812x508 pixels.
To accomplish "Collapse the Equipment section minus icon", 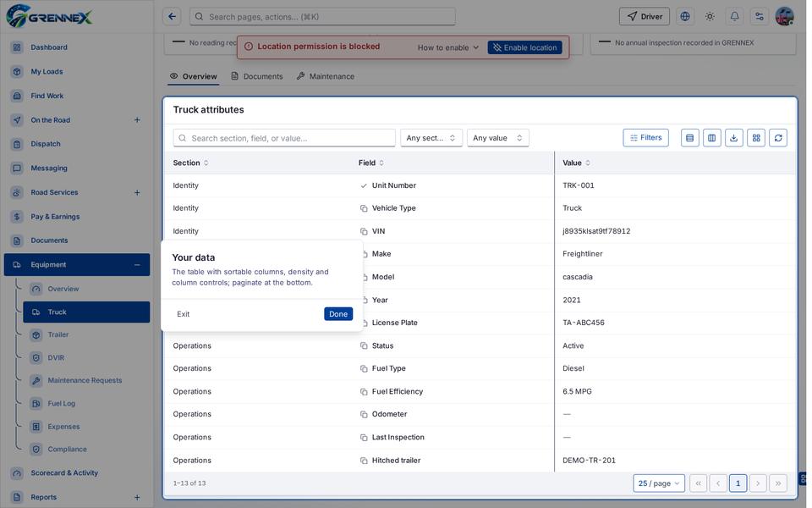I will pyautogui.click(x=137, y=265).
